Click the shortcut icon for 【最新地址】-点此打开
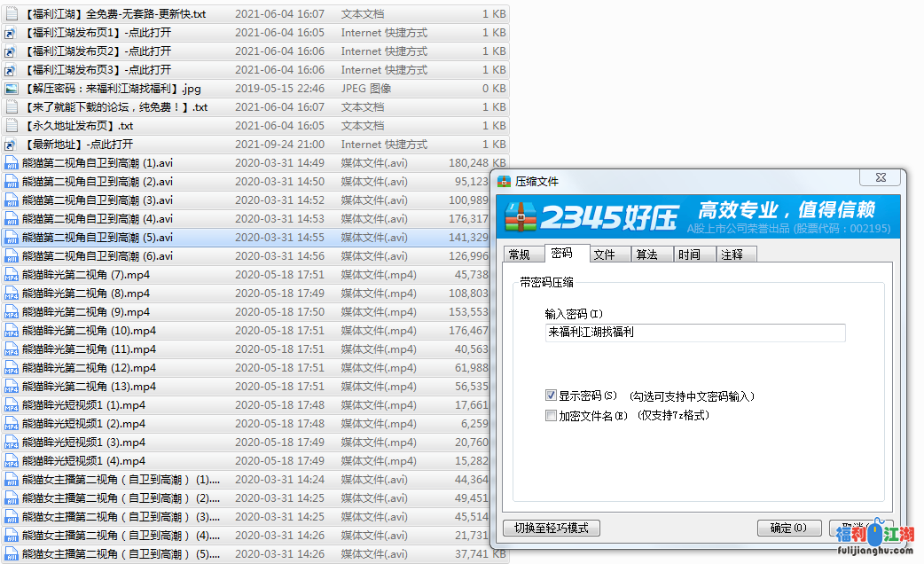This screenshot has height=564, width=924. (12, 145)
